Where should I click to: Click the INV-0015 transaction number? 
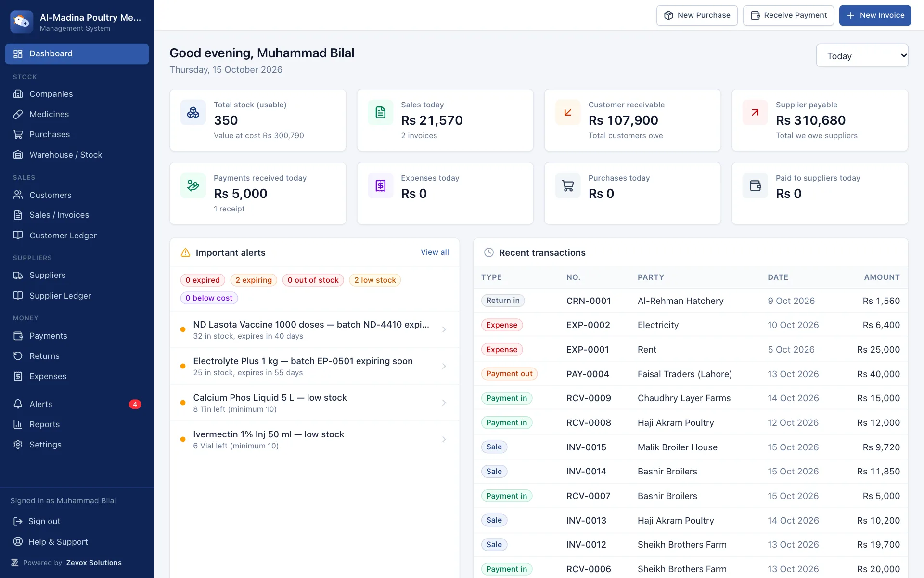(x=586, y=447)
